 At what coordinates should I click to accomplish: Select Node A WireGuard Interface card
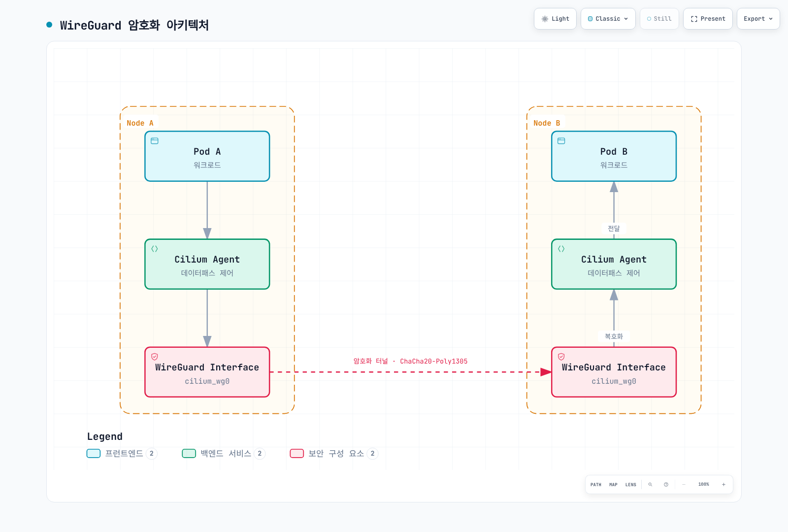207,372
